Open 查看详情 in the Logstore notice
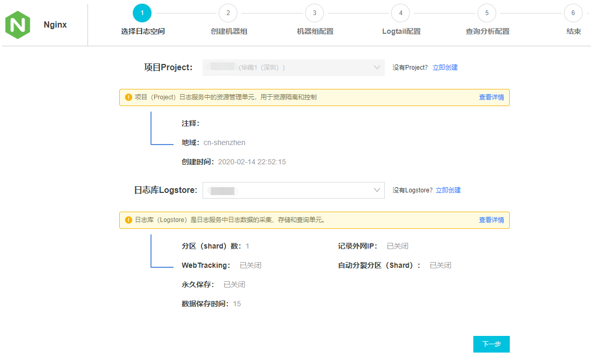This screenshot has width=591, height=364. pos(491,220)
